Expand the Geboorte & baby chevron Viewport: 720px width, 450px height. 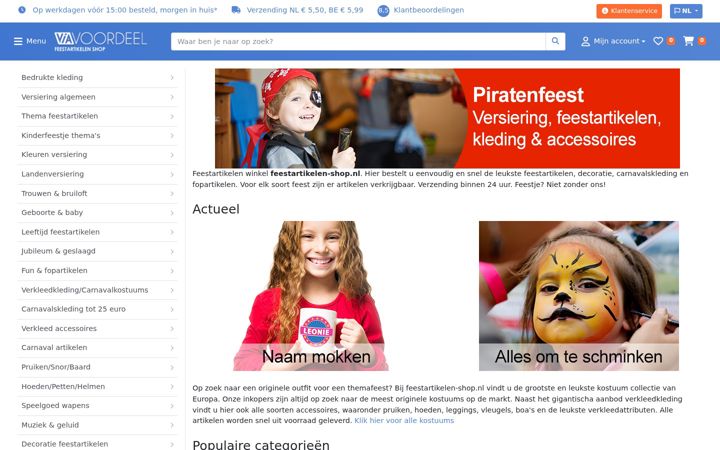pyautogui.click(x=172, y=213)
